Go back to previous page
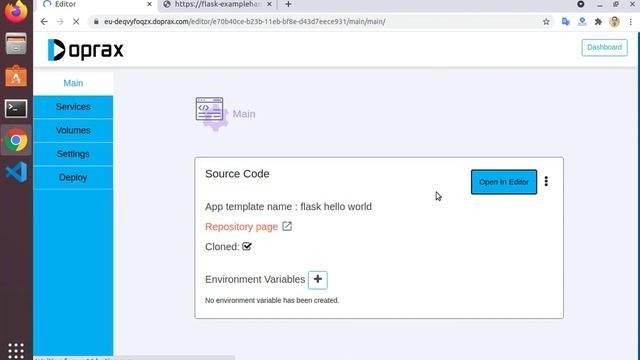Image resolution: width=640 pixels, height=360 pixels. point(44,22)
